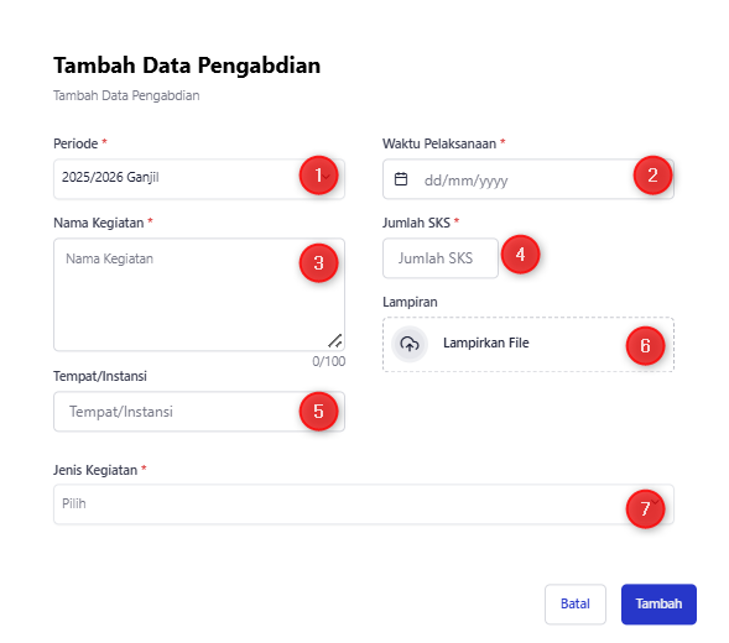Image resolution: width=729 pixels, height=643 pixels.
Task: Click red annotation marker number 6
Action: tap(645, 345)
